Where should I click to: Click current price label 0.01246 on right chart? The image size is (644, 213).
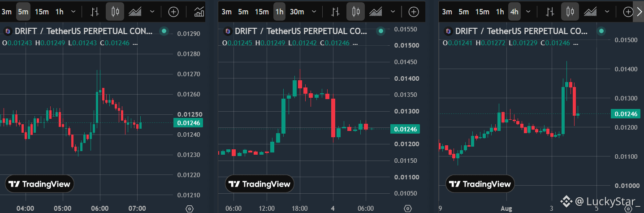[x=625, y=114]
